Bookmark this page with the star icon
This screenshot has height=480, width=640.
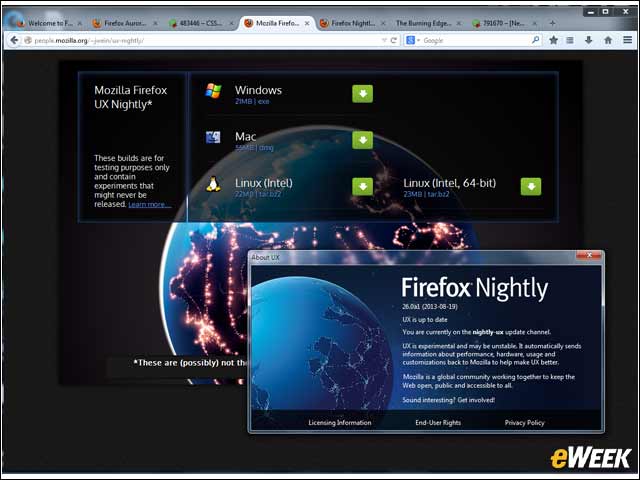[553, 40]
